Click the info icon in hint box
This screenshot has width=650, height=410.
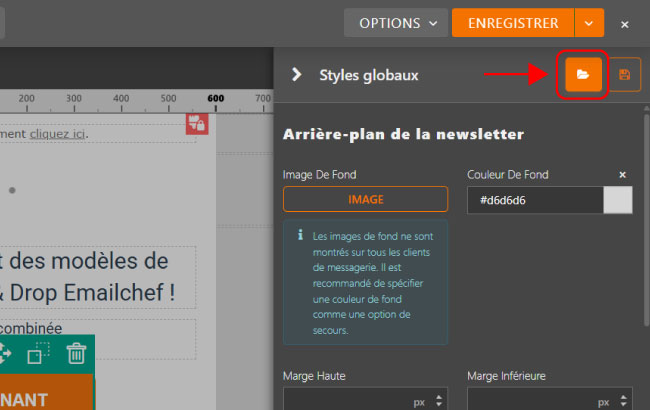(300, 237)
